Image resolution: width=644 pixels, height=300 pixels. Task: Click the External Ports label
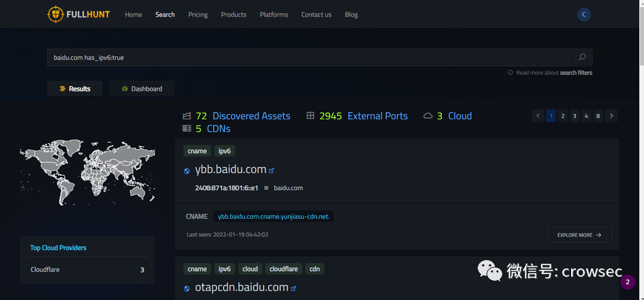(378, 116)
